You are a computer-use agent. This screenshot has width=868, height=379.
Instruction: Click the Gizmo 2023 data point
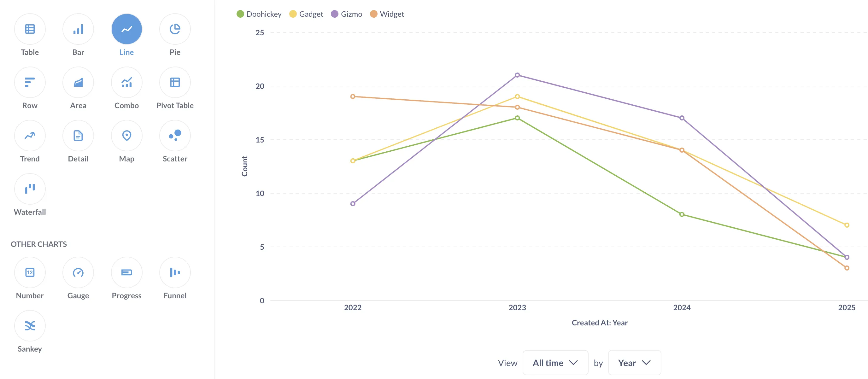(517, 75)
